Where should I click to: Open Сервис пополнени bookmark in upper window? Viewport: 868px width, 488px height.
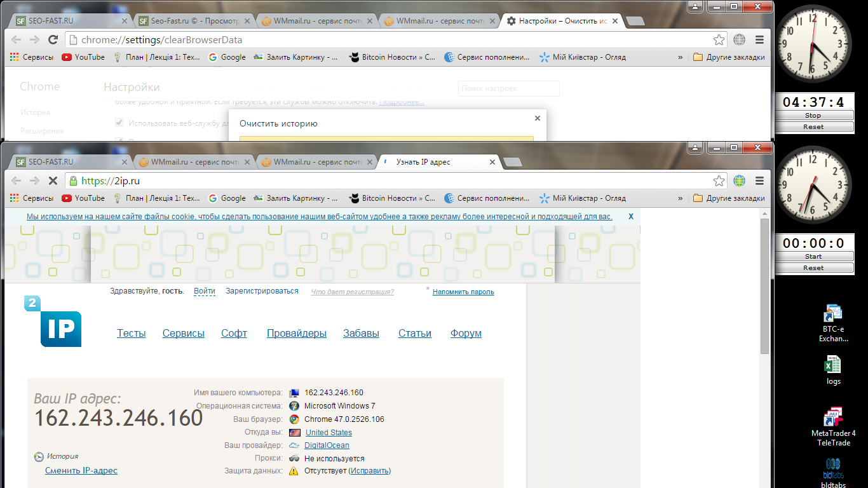(x=487, y=57)
